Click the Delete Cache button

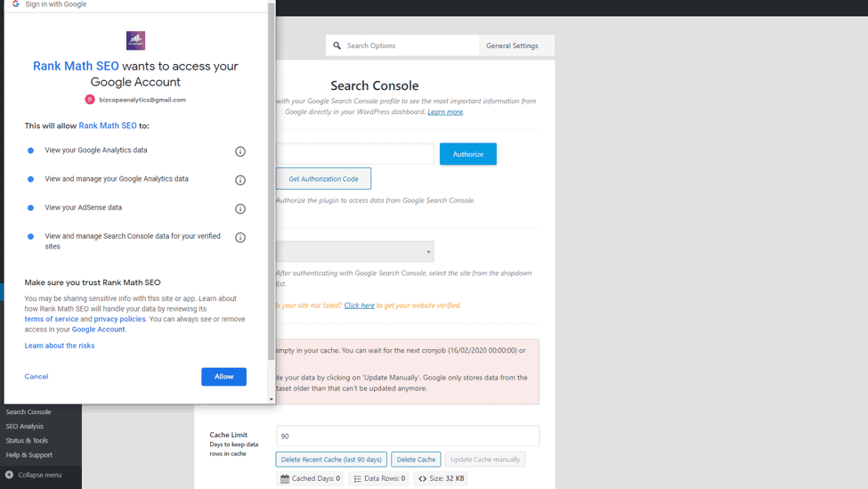point(416,460)
